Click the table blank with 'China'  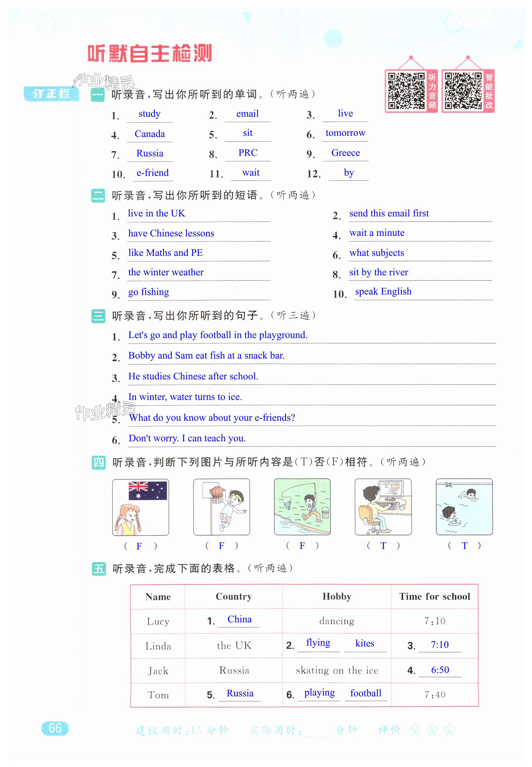coord(239,620)
